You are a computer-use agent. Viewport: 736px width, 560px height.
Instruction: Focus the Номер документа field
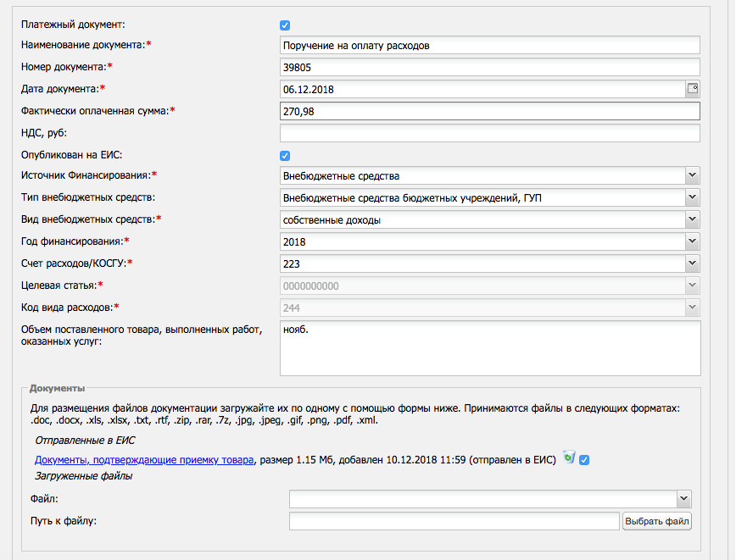pos(489,67)
